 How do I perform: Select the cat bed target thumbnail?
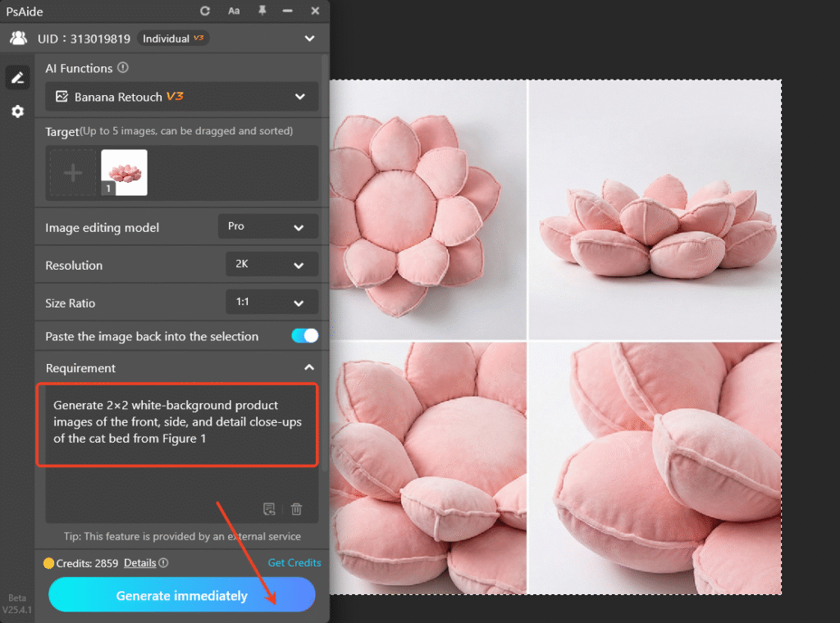(x=126, y=172)
